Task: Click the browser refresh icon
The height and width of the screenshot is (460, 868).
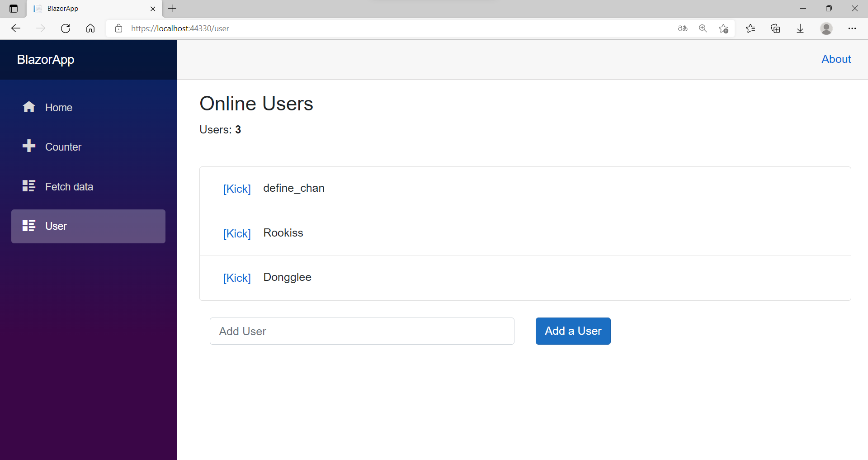Action: pyautogui.click(x=65, y=28)
